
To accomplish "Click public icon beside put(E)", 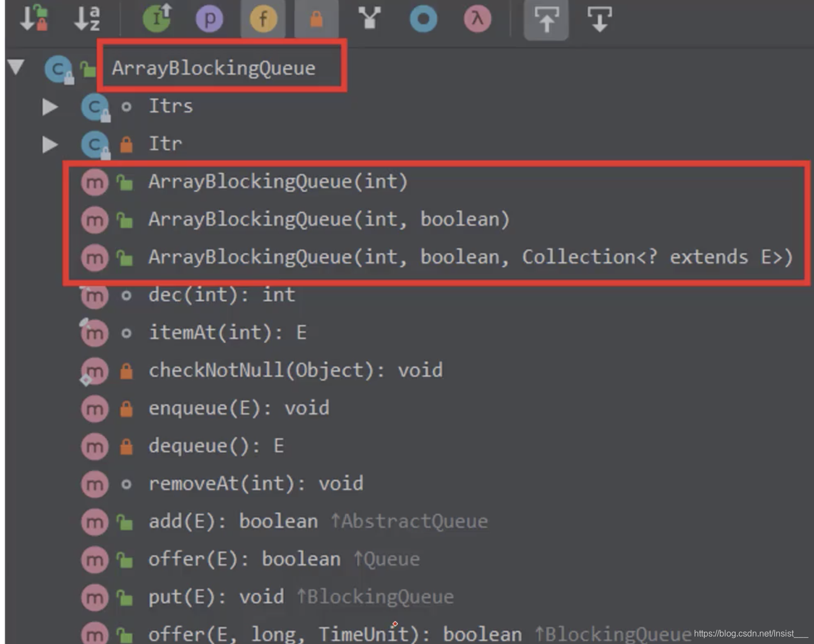I will [x=125, y=597].
